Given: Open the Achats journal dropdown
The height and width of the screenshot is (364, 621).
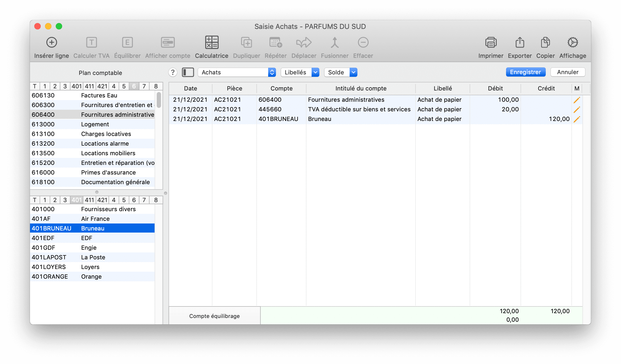Looking at the screenshot, I should click(x=237, y=72).
